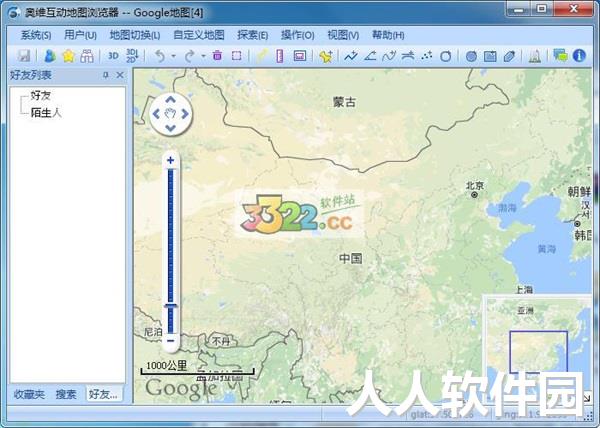Click the blue info icon

click(x=579, y=56)
